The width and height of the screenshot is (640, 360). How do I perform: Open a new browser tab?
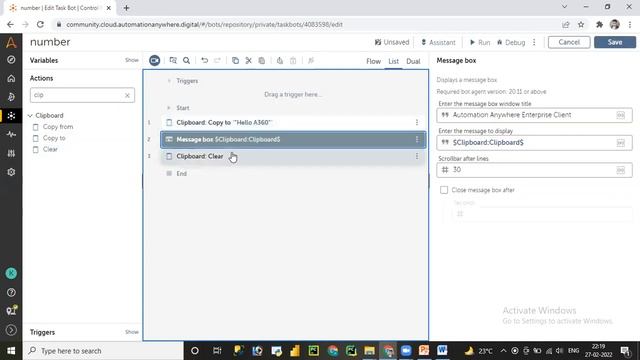point(127,8)
